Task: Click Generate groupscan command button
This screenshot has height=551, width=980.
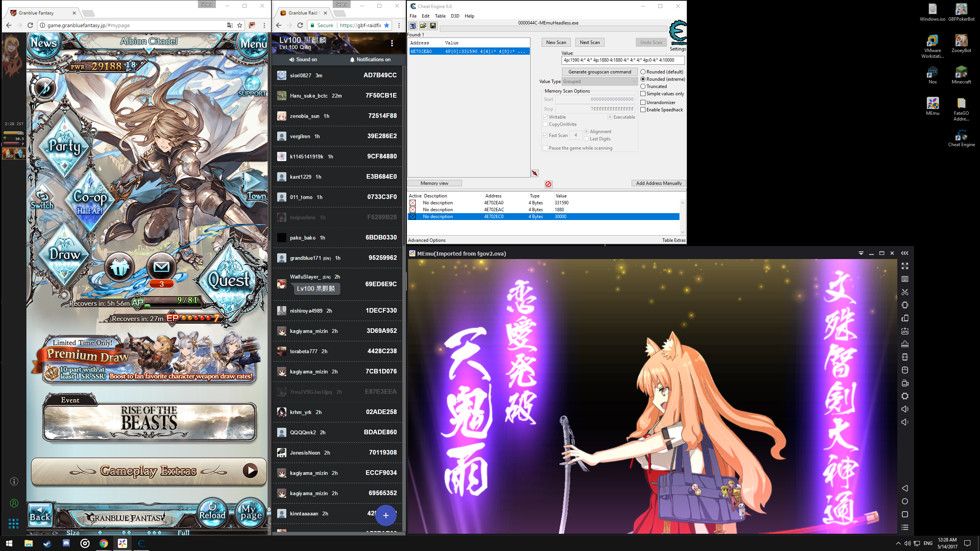Action: [599, 72]
